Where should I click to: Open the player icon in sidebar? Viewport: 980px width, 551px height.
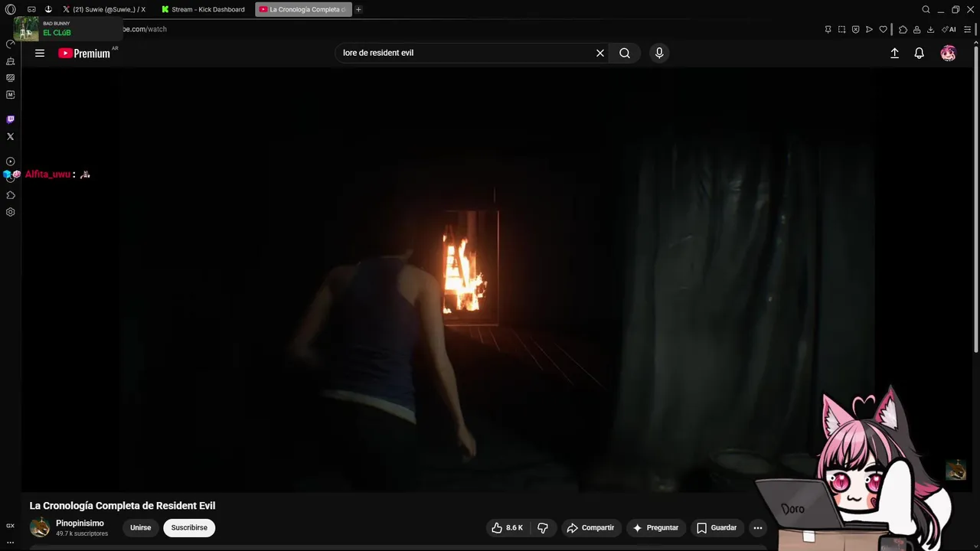(10, 161)
